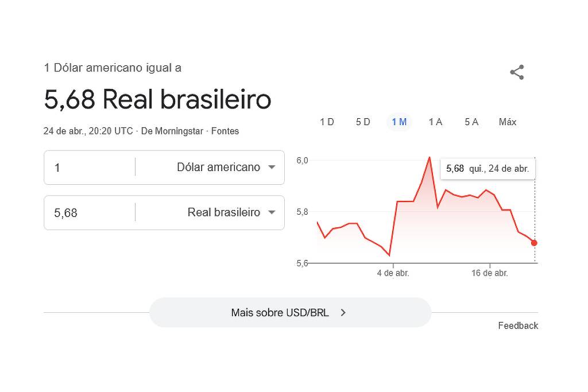Select the 1 D time range

tap(327, 122)
